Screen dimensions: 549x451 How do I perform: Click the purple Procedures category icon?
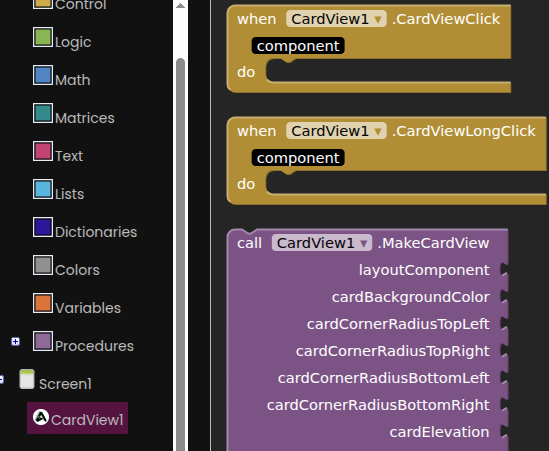click(x=43, y=341)
